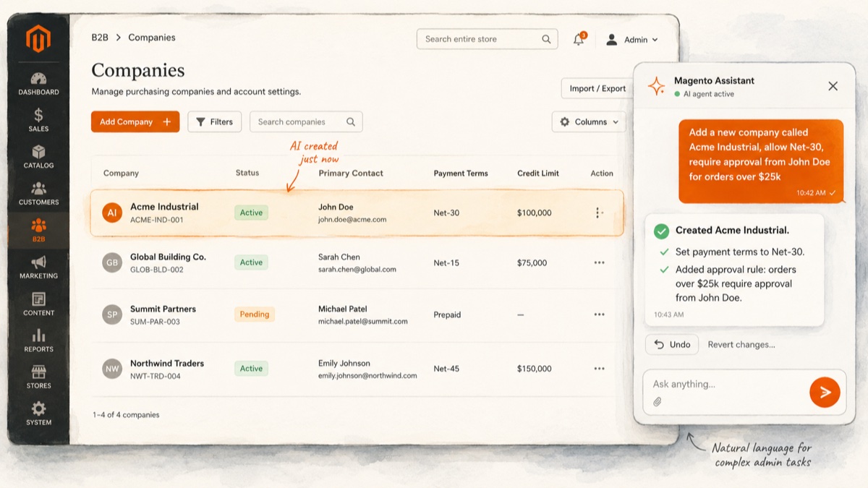Open actions menu for Summit Partners
This screenshot has height=488, width=868.
[599, 314]
